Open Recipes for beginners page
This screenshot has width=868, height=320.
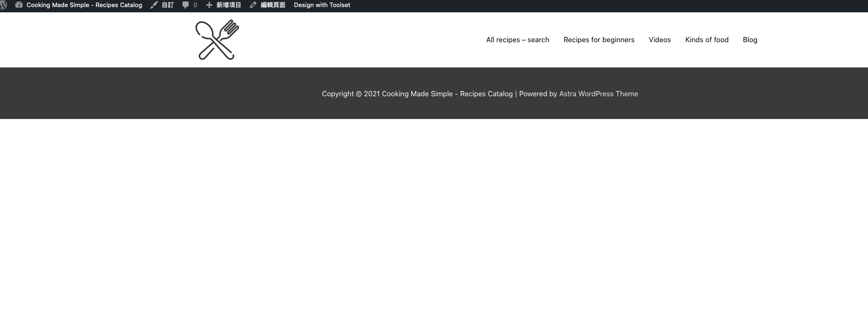(x=599, y=40)
